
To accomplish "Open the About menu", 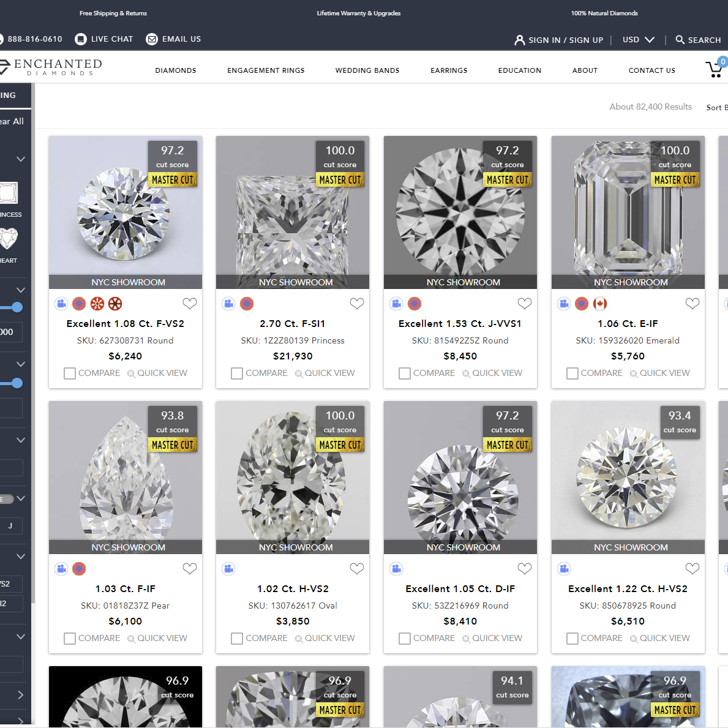I will pyautogui.click(x=585, y=70).
